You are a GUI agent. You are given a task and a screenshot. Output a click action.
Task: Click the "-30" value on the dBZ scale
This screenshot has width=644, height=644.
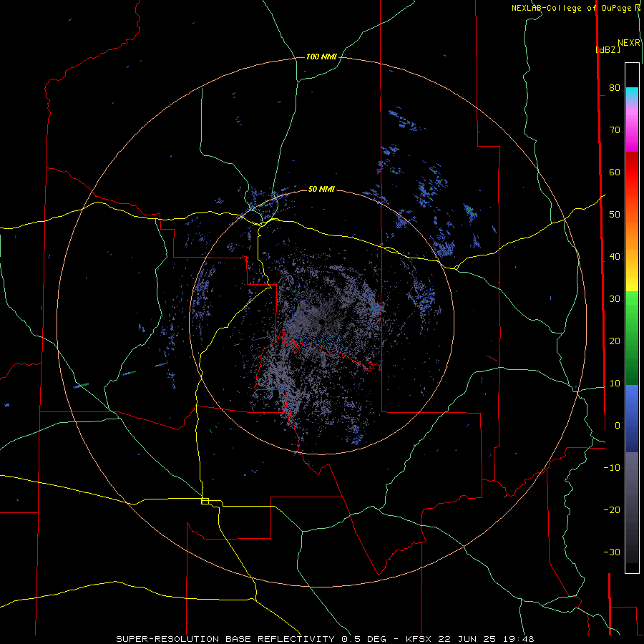pyautogui.click(x=612, y=552)
